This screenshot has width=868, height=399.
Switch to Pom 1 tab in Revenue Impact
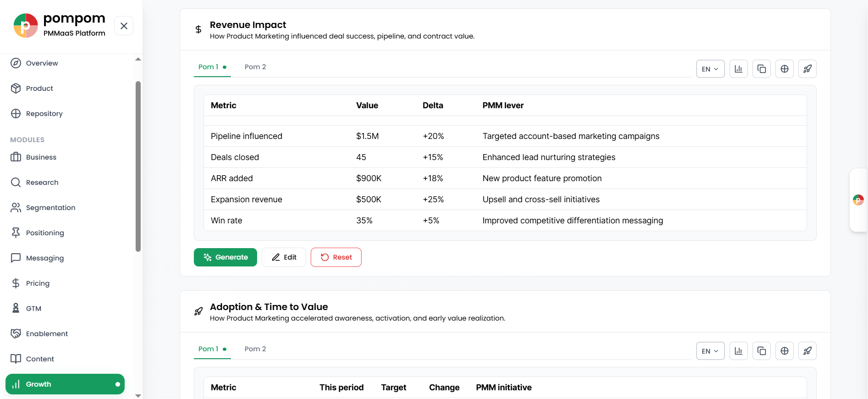click(x=212, y=67)
